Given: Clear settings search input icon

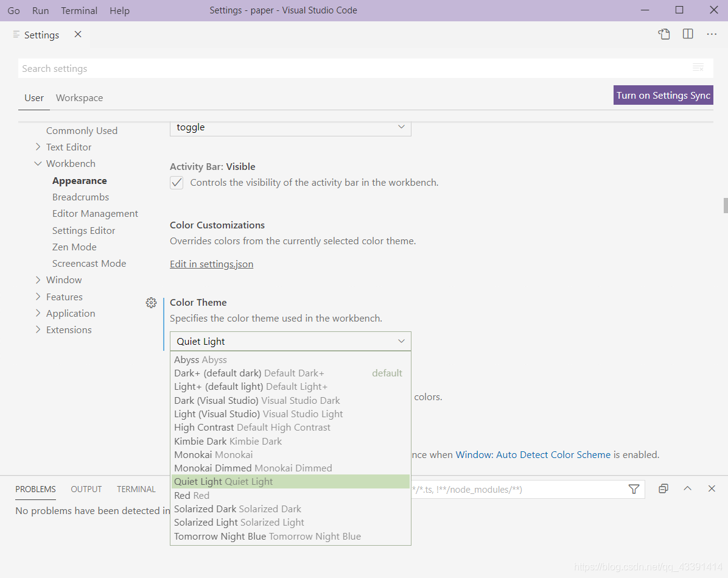Looking at the screenshot, I should pyautogui.click(x=698, y=68).
